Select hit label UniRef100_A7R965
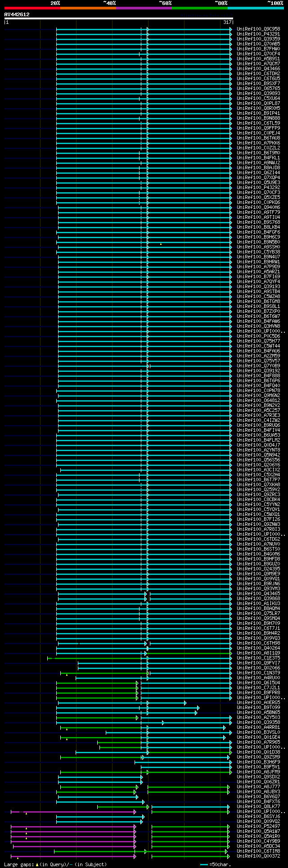 click(x=258, y=742)
